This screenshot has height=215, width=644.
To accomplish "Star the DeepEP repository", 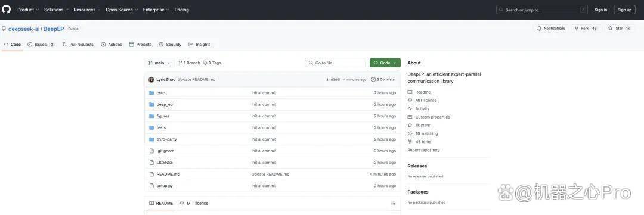I will pos(618,29).
